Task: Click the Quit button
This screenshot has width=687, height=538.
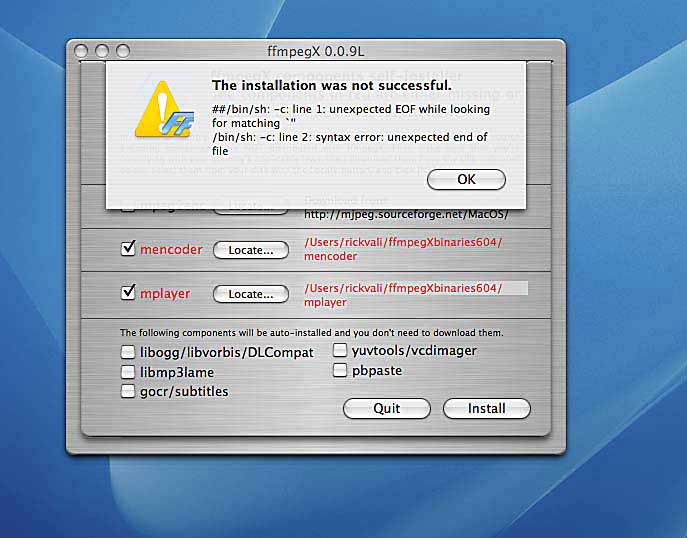Action: point(386,408)
